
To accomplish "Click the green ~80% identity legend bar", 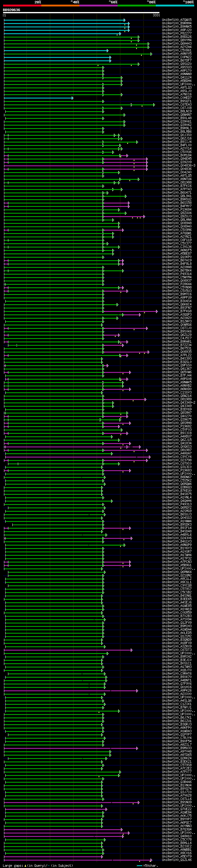I will click(x=137, y=6).
